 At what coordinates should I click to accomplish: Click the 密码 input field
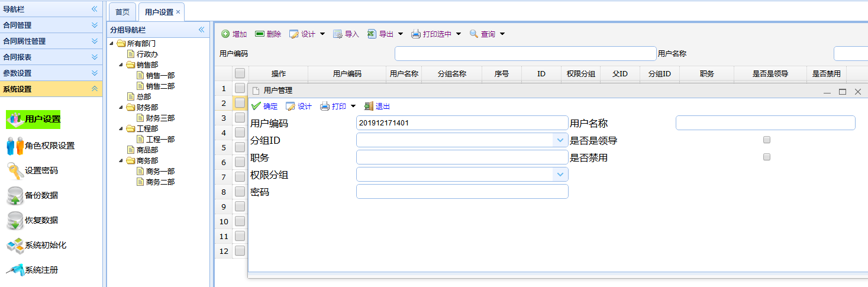pyautogui.click(x=462, y=192)
